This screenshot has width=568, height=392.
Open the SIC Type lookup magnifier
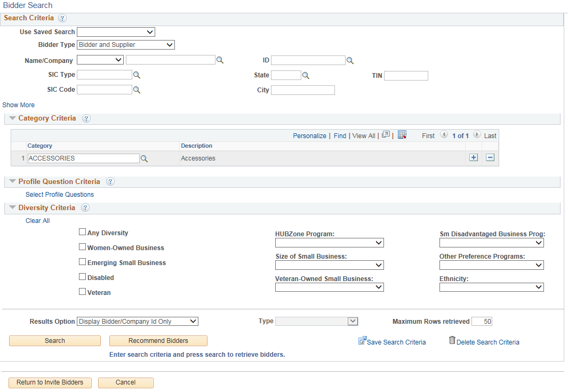click(137, 75)
